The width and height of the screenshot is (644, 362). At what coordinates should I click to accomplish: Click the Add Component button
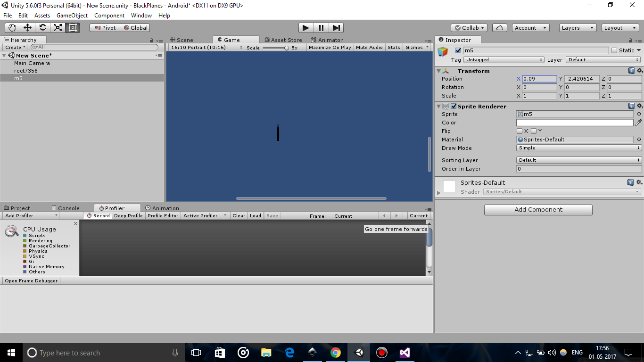coord(538,210)
